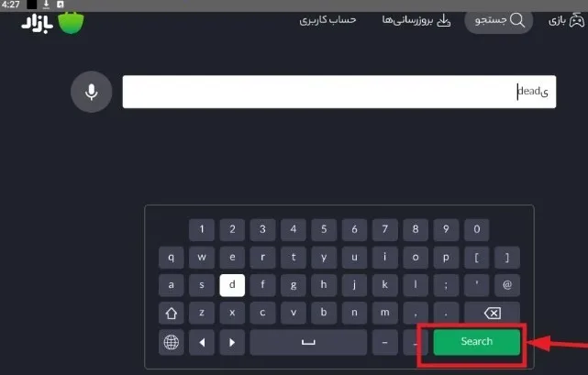Screen dimensions: 588x375
Task: Move cursor right with arrow key
Action: 232,342
